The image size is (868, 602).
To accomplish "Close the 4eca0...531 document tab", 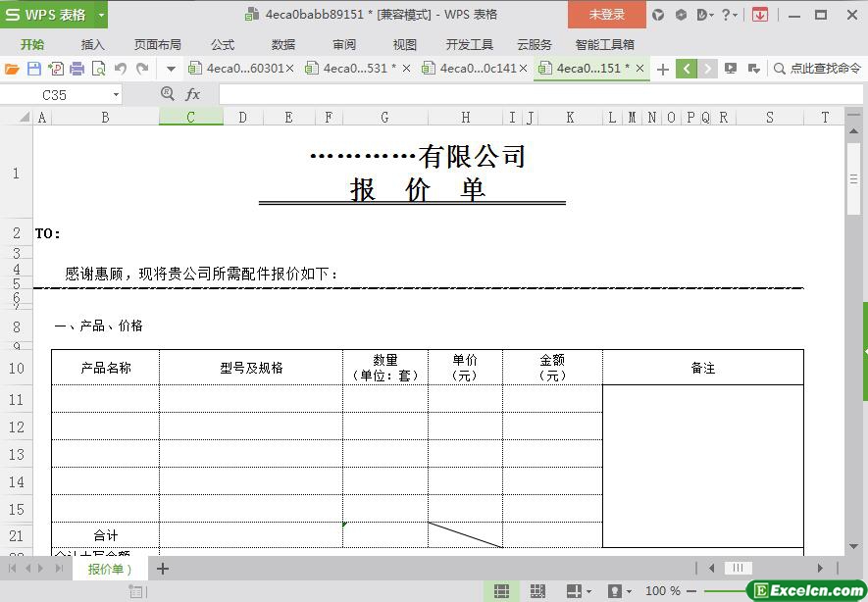I will click(406, 69).
